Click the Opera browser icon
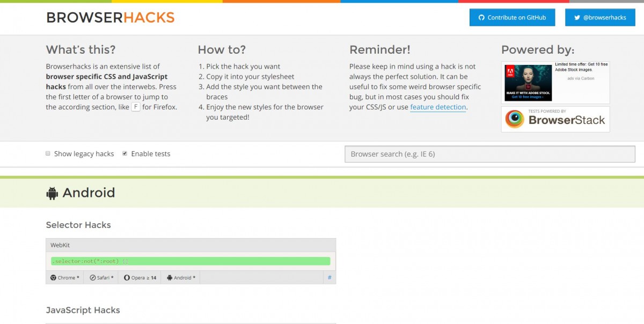This screenshot has width=644, height=324. [x=127, y=278]
